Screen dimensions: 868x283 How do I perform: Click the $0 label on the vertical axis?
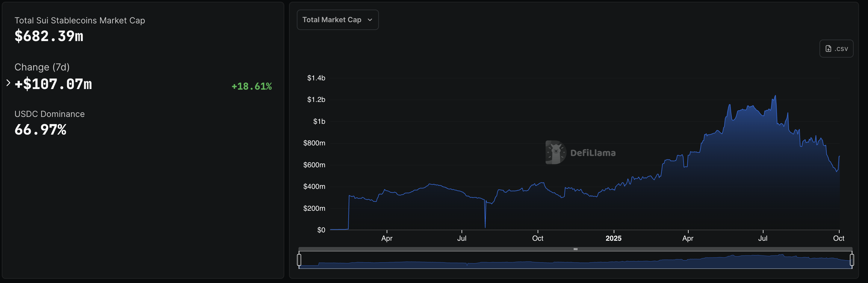[x=321, y=230]
